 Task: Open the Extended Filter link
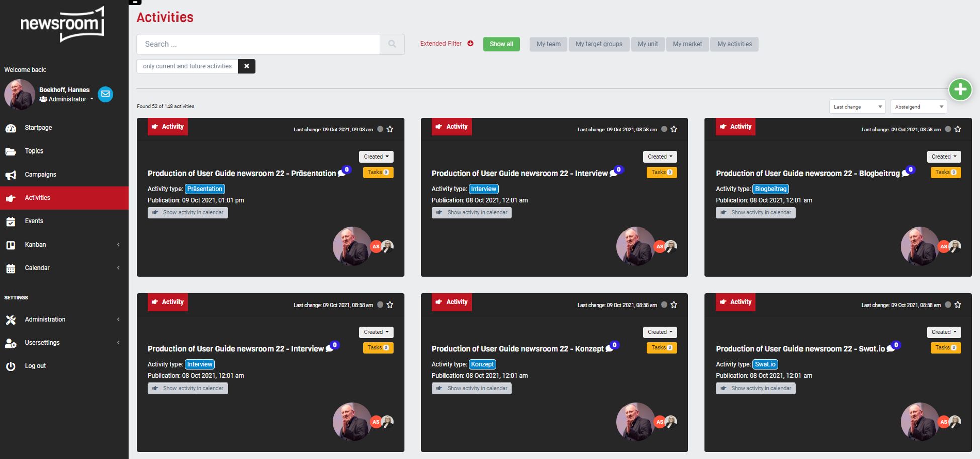point(447,44)
